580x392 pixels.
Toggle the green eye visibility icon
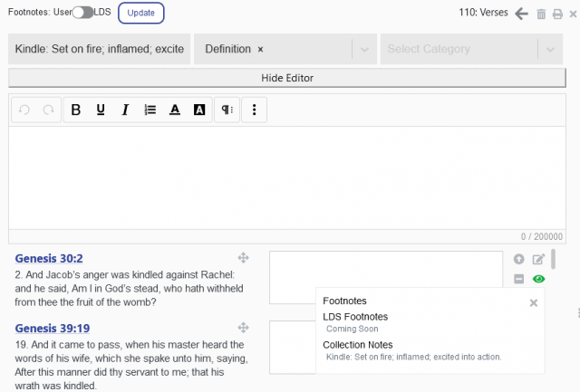point(539,279)
